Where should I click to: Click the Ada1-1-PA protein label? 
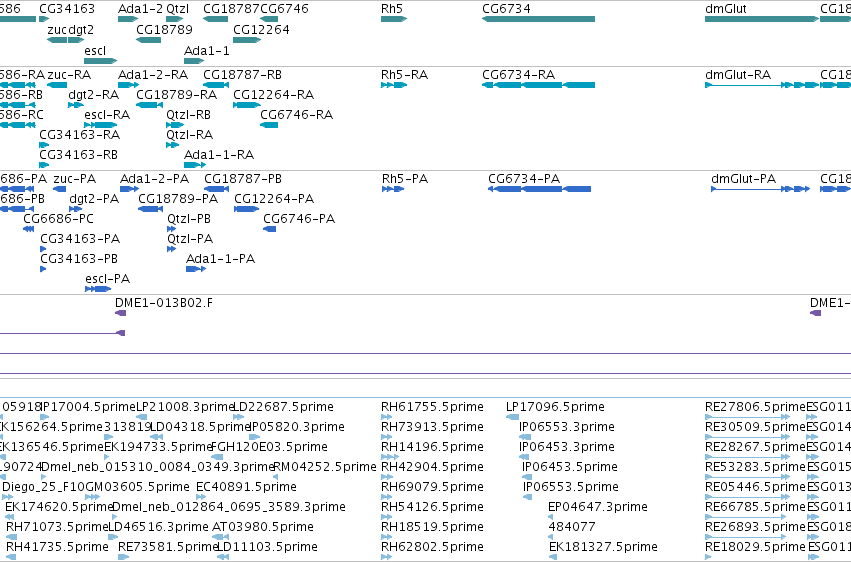click(220, 259)
